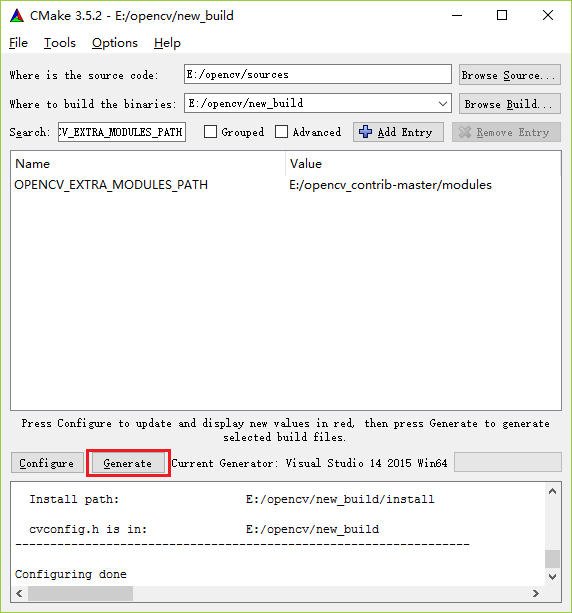
Task: Click the vertical scrollbar thumb in output log
Action: (552, 559)
